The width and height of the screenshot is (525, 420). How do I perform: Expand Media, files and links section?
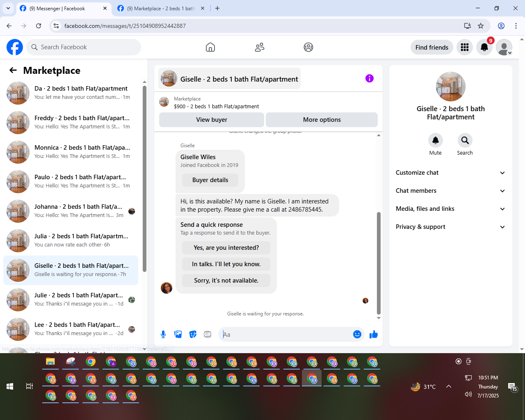click(451, 209)
